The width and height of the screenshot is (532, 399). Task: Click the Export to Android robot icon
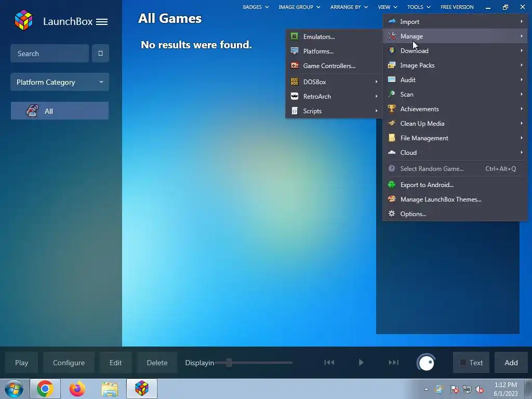(x=392, y=184)
